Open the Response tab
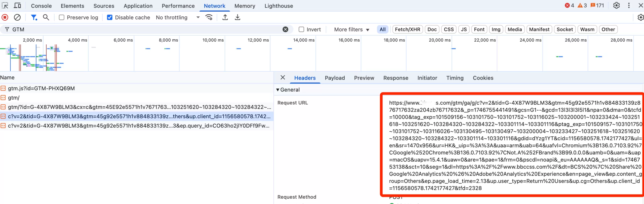The height and width of the screenshot is (204, 644). click(x=396, y=78)
